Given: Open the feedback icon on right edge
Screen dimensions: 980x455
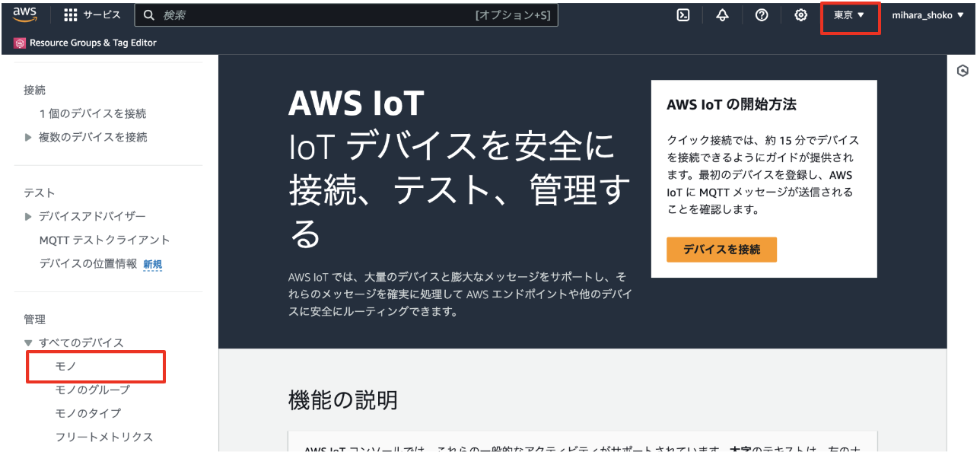Looking at the screenshot, I should pos(962,70).
